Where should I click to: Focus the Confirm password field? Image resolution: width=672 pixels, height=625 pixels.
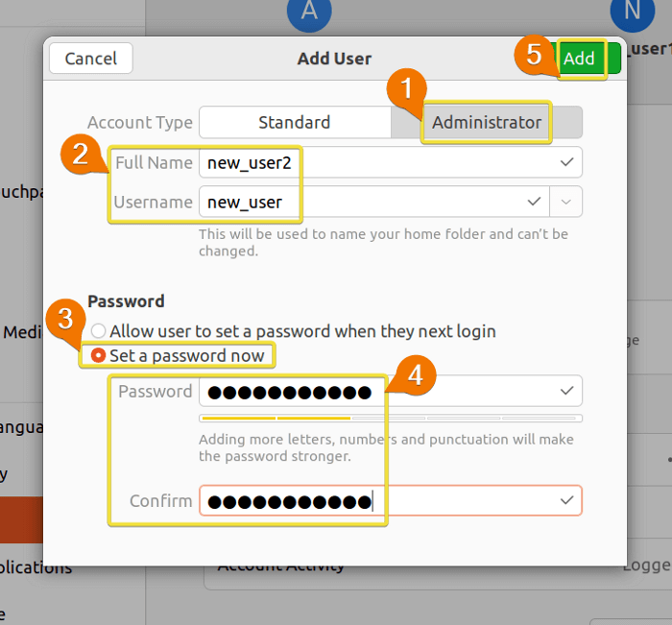point(391,501)
